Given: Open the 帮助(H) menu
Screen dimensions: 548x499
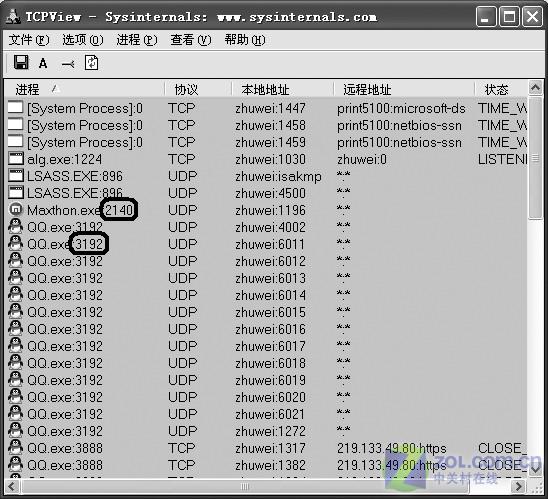Looking at the screenshot, I should pos(245,40).
